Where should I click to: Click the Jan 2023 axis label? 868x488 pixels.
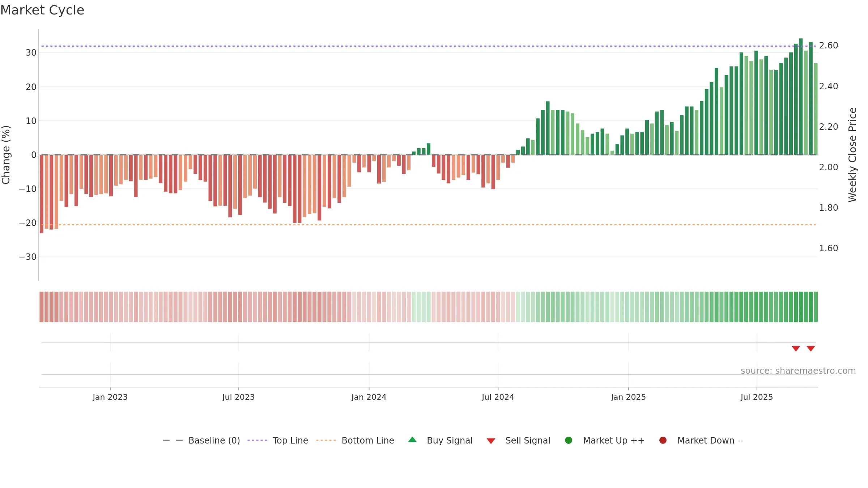coord(110,397)
